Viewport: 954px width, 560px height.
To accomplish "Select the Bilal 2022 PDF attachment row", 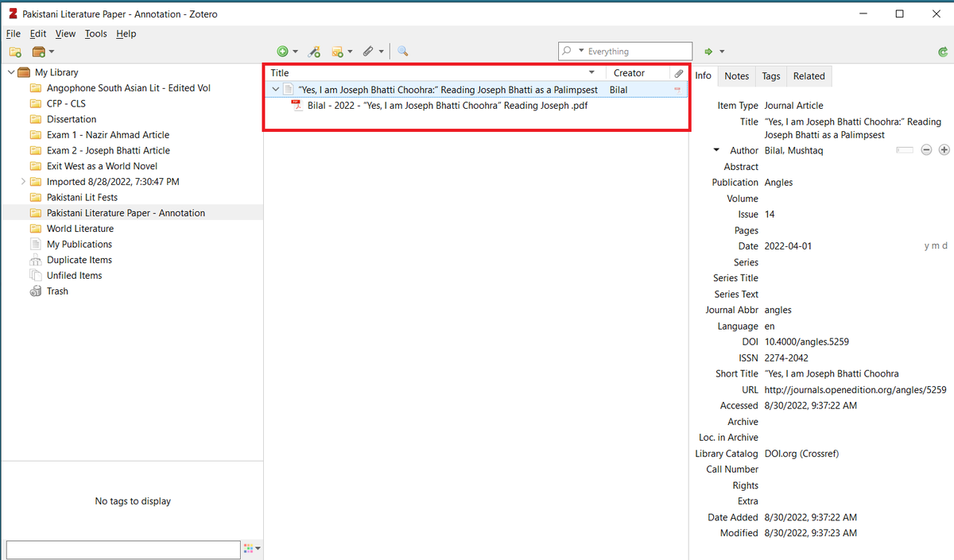I will tap(476, 105).
